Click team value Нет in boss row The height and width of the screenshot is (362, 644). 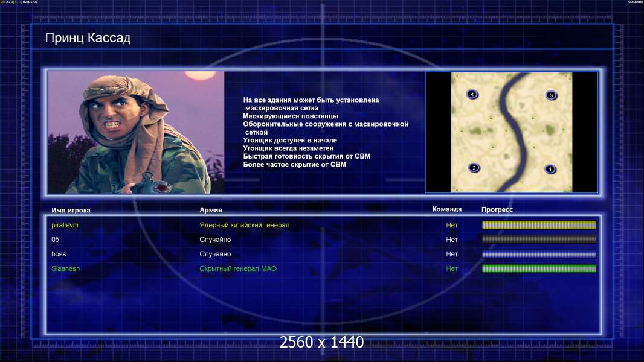click(x=452, y=254)
